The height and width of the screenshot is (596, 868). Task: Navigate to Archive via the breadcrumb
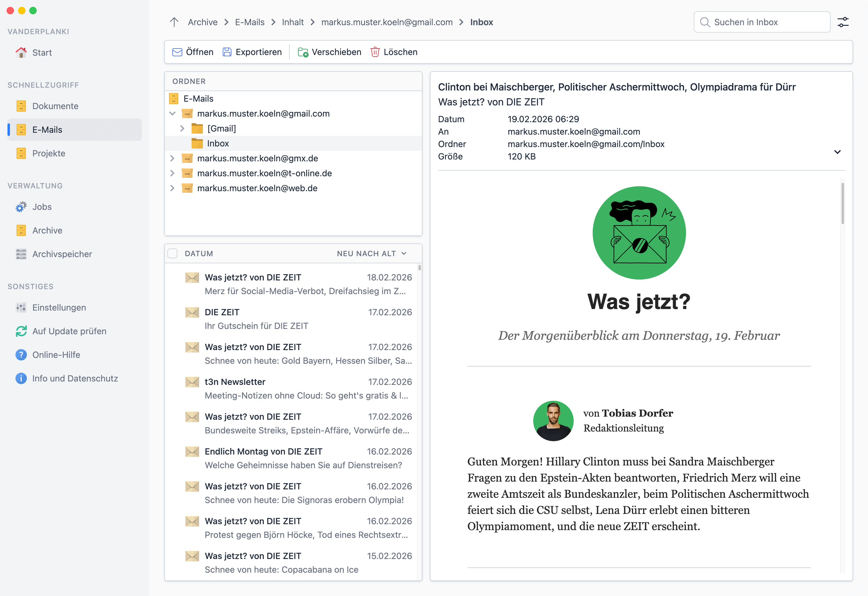(x=202, y=22)
